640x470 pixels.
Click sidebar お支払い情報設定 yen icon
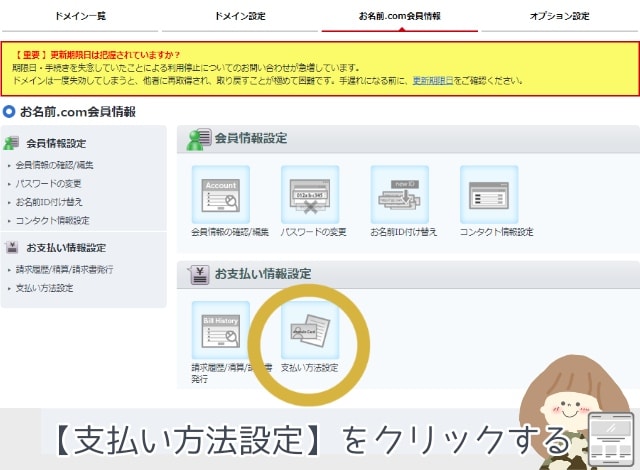(x=12, y=247)
